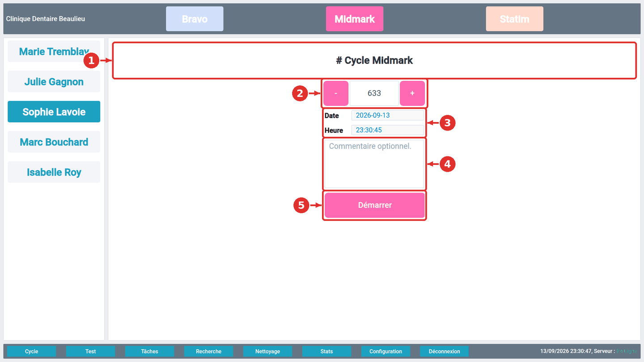
Task: Decrease the cycle number with minus button
Action: (x=336, y=93)
